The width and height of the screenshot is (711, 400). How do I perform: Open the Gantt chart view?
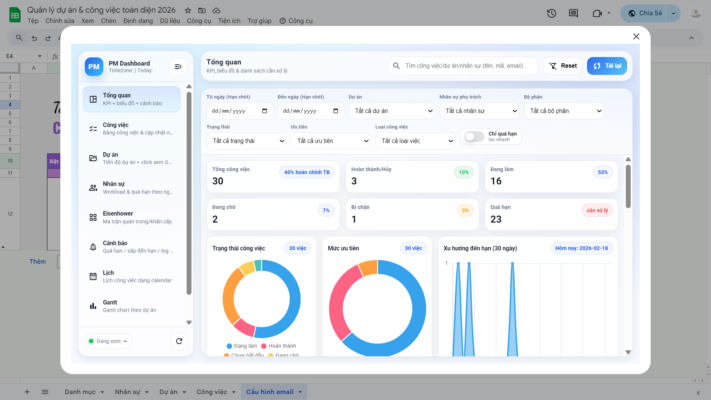pos(132,305)
